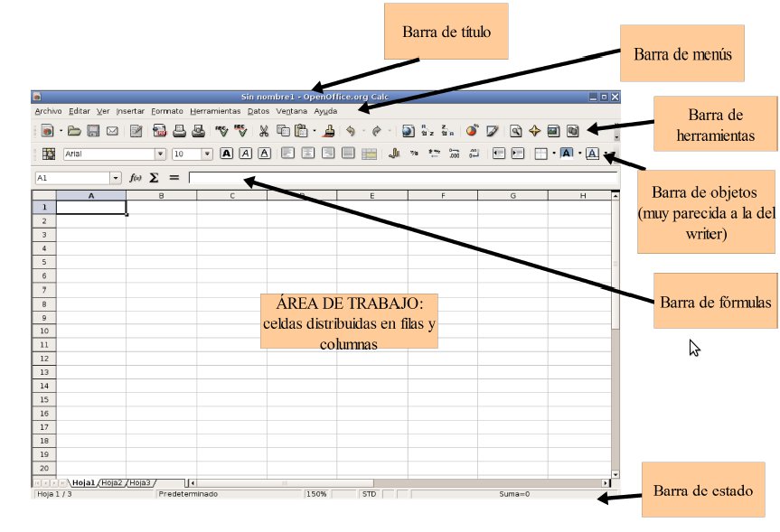Screen dimensions: 780x532
Task: Click the 150% zoom status field
Action: (316, 494)
